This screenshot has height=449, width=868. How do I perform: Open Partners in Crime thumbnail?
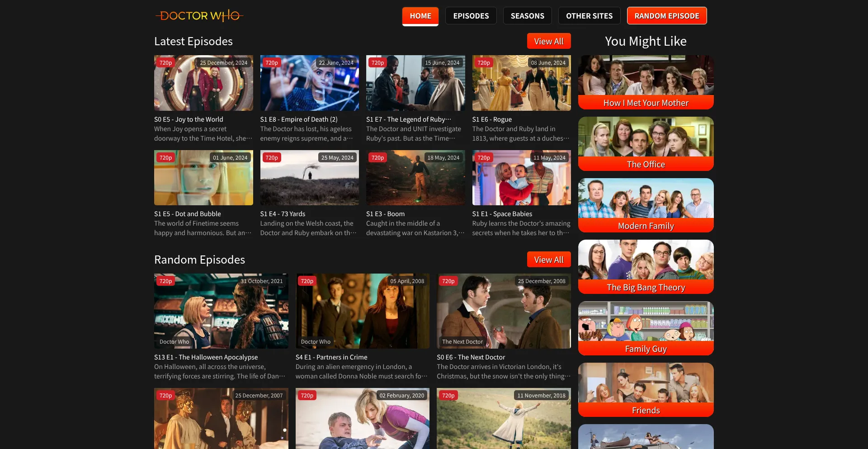coord(363,311)
